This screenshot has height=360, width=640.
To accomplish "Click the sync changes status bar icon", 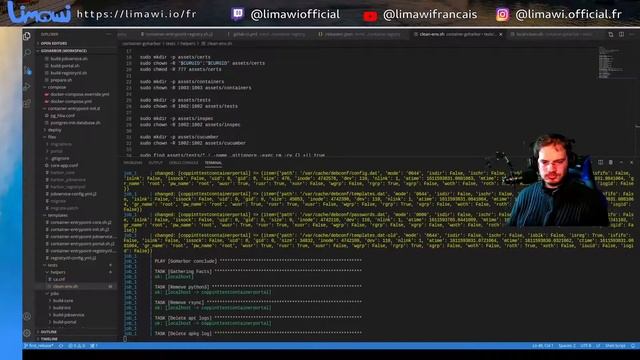I will pyautogui.click(x=61, y=346).
